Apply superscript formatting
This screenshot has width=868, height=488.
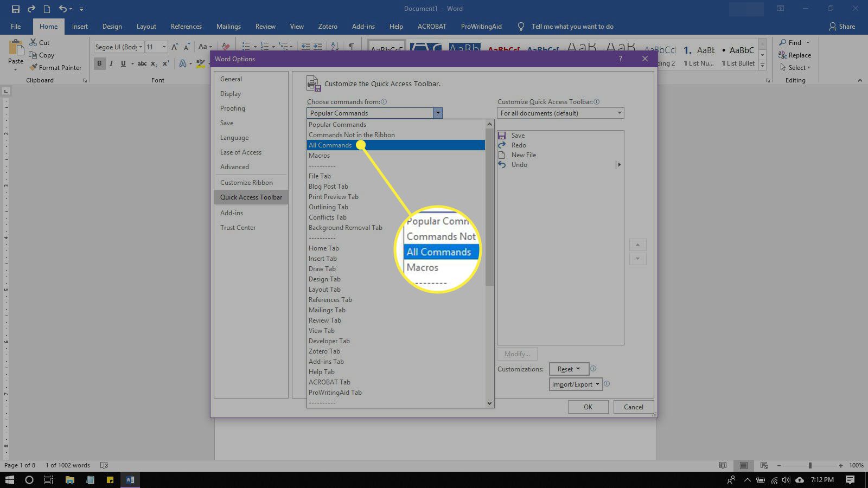click(x=166, y=63)
